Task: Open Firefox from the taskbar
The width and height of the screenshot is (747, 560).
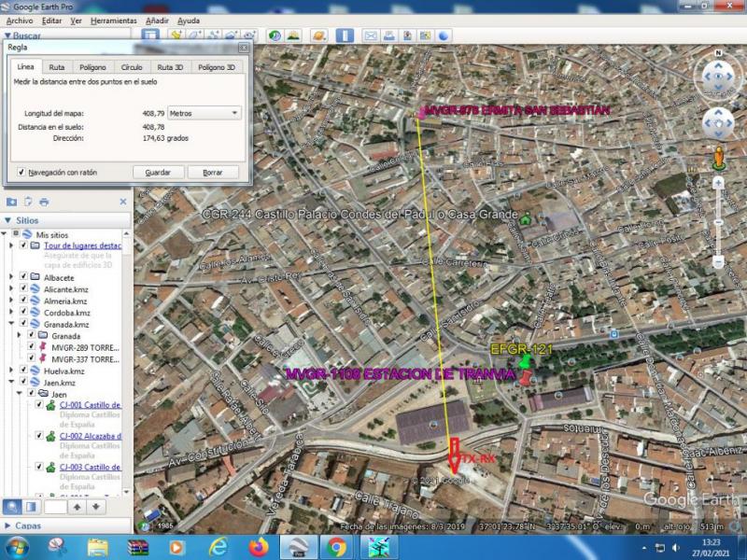Action: (x=259, y=546)
